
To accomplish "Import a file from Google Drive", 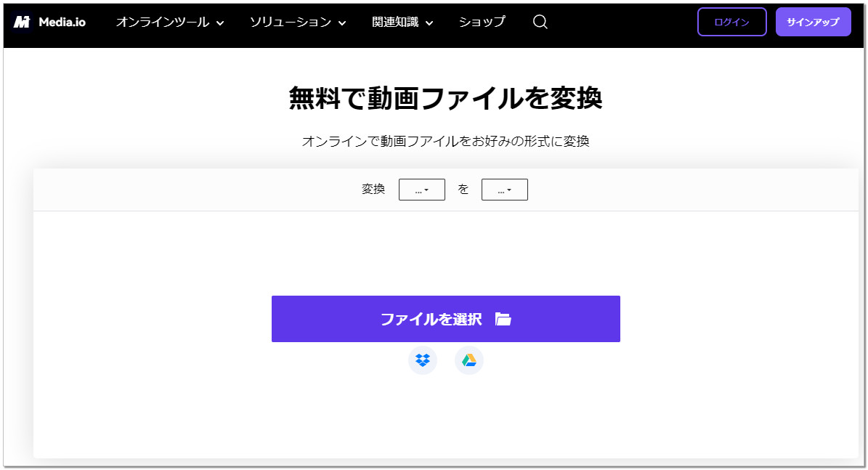I will [469, 360].
